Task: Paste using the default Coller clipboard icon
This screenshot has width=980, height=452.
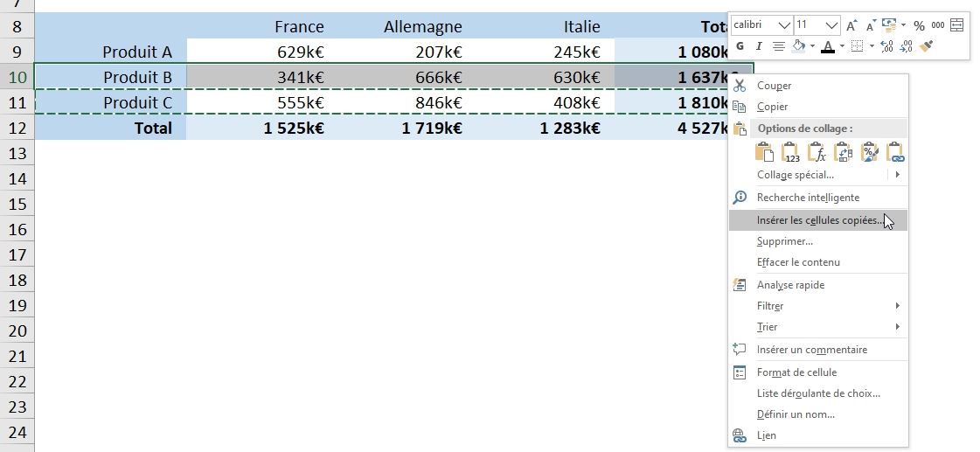Action: (x=764, y=152)
